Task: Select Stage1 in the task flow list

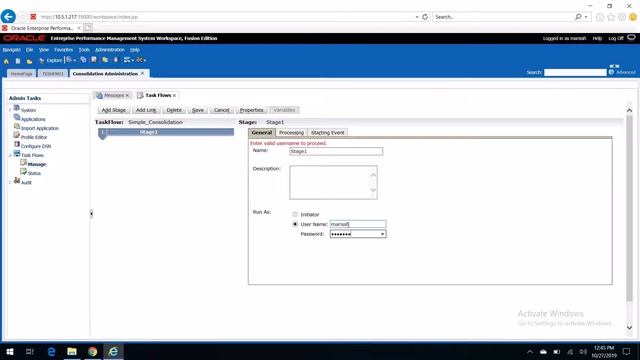Action: pyautogui.click(x=166, y=132)
